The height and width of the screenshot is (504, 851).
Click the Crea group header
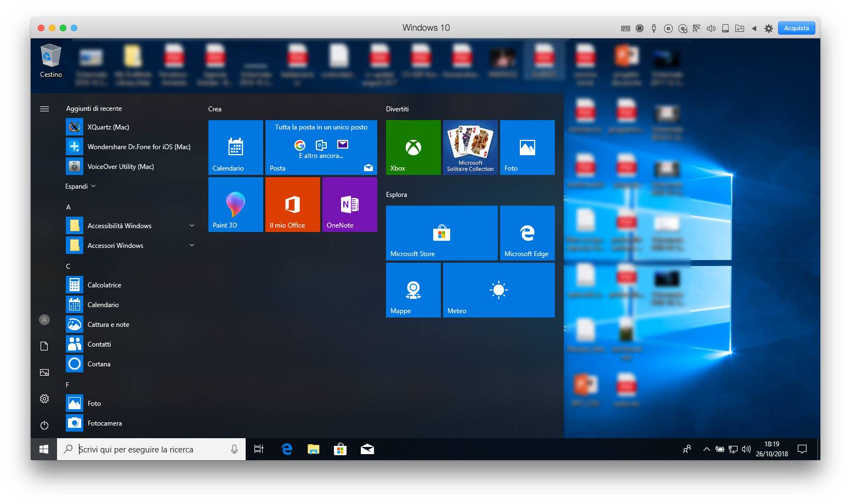(x=215, y=109)
